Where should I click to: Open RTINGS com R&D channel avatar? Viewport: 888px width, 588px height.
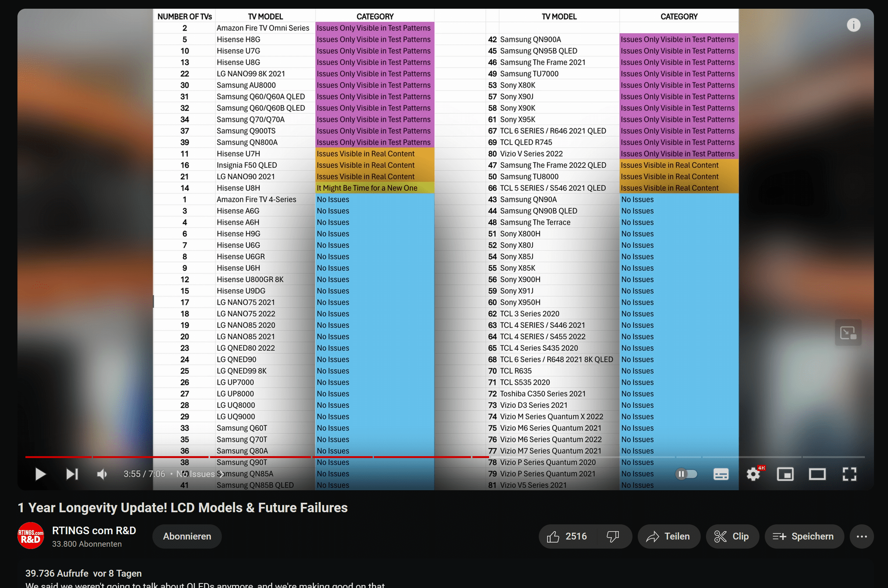(31, 535)
